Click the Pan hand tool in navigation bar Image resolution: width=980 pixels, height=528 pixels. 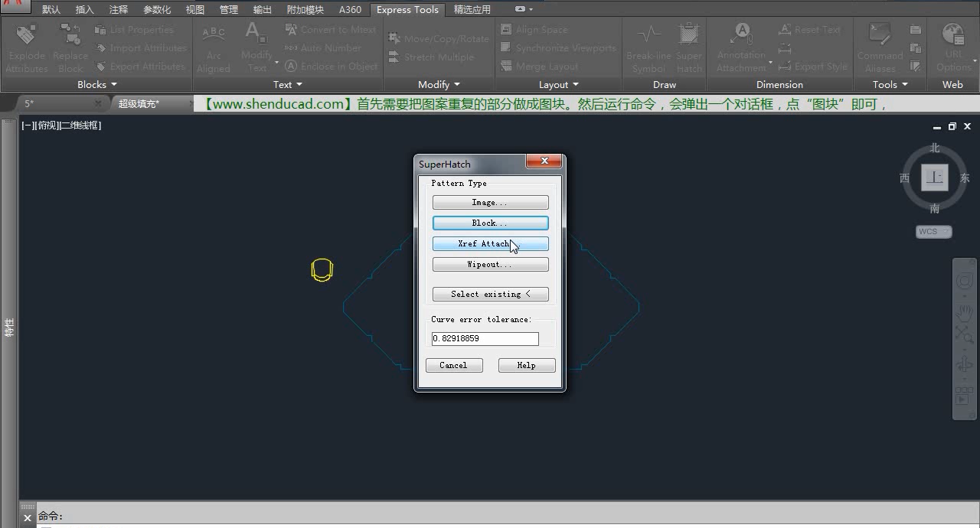(x=964, y=313)
